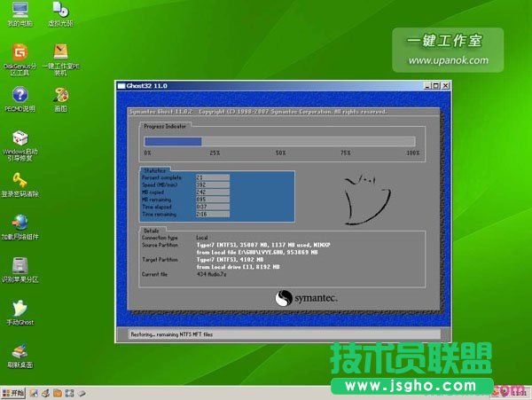Open the 画图 paint icon

pos(60,99)
